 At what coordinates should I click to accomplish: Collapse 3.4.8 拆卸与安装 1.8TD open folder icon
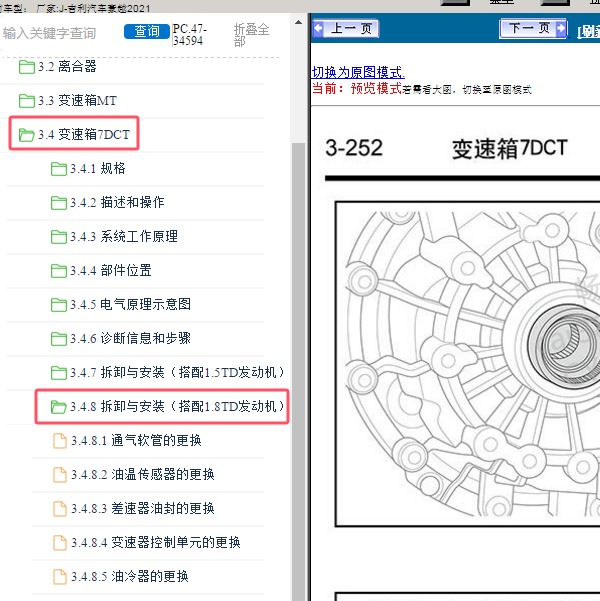coord(59,407)
